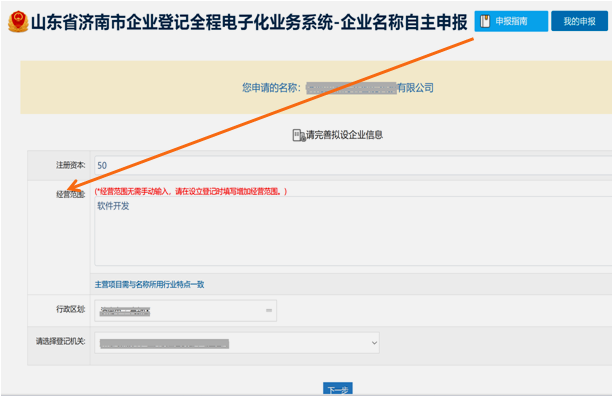The width and height of the screenshot is (613, 397).
Task: Click the 经营范围 text area
Action: 353,232
